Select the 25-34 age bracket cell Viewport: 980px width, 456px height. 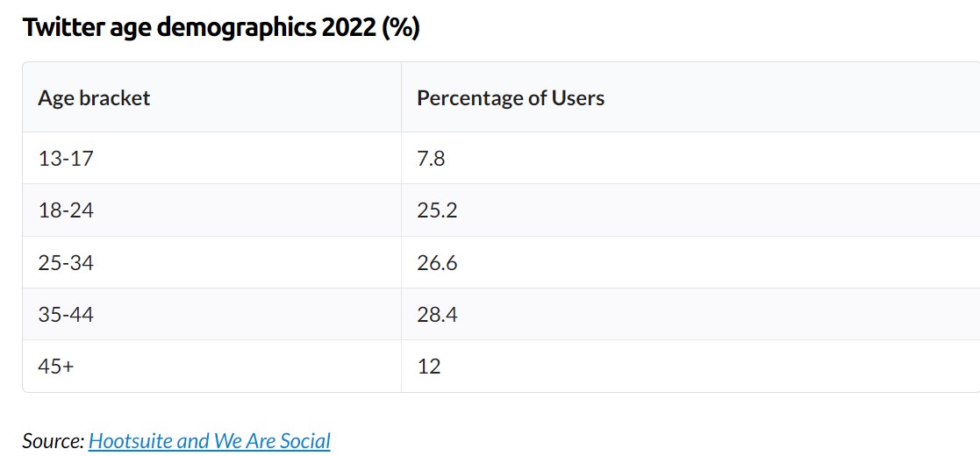click(x=66, y=262)
